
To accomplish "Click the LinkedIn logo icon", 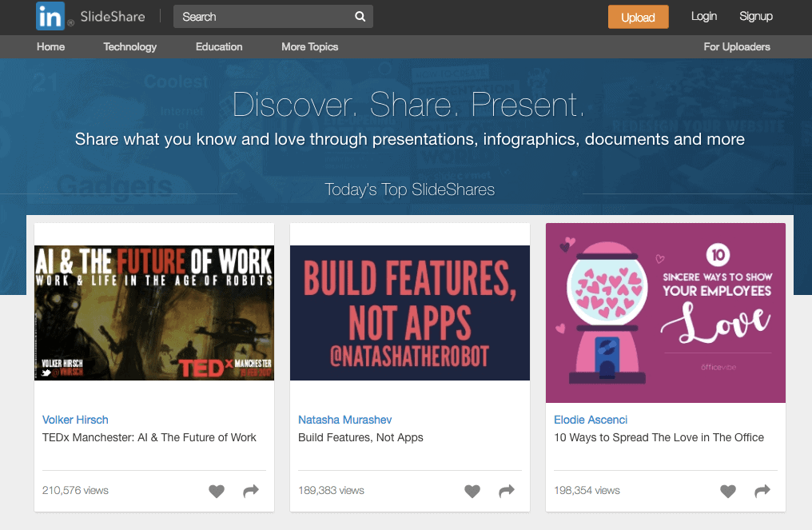I will [x=50, y=16].
